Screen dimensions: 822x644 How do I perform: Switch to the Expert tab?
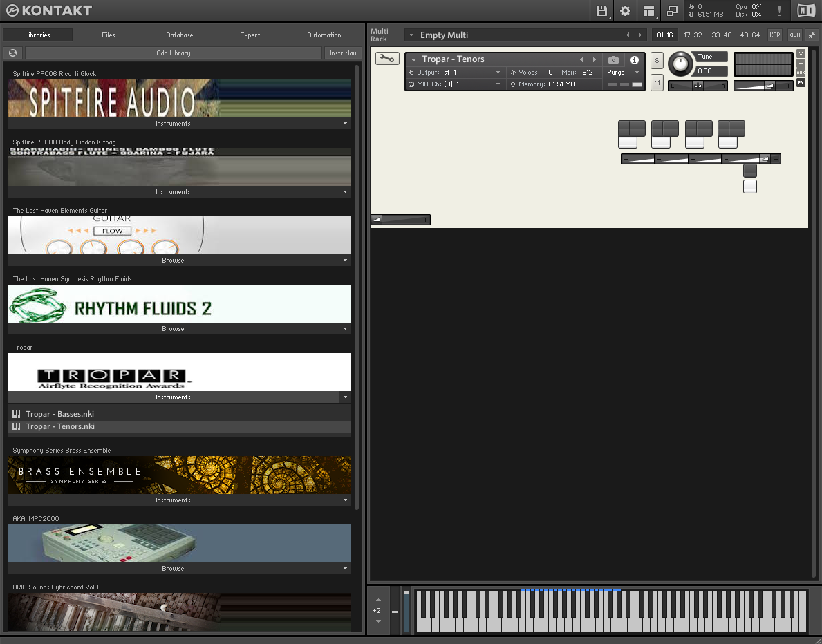pyautogui.click(x=250, y=35)
